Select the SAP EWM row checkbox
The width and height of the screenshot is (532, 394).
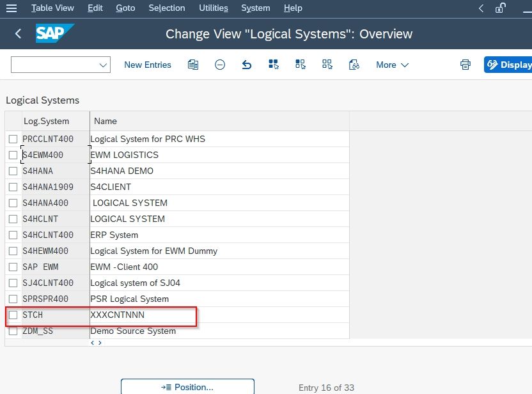click(13, 267)
